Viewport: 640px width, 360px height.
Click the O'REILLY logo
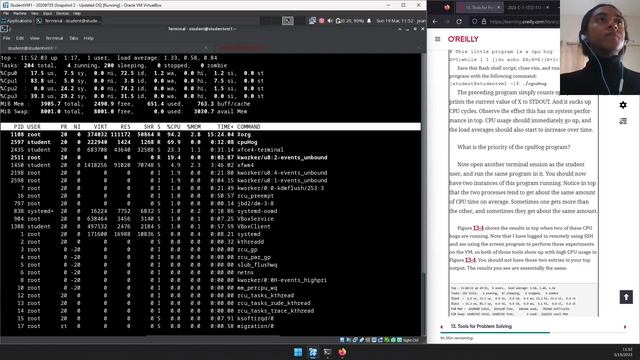(463, 39)
